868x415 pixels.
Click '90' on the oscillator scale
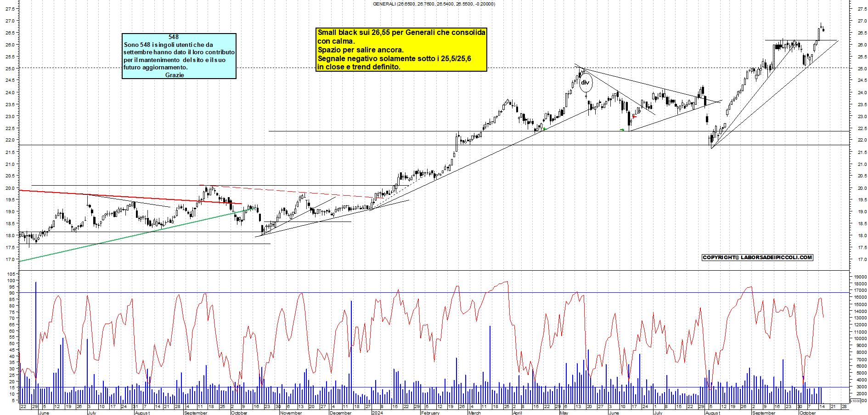point(12,293)
